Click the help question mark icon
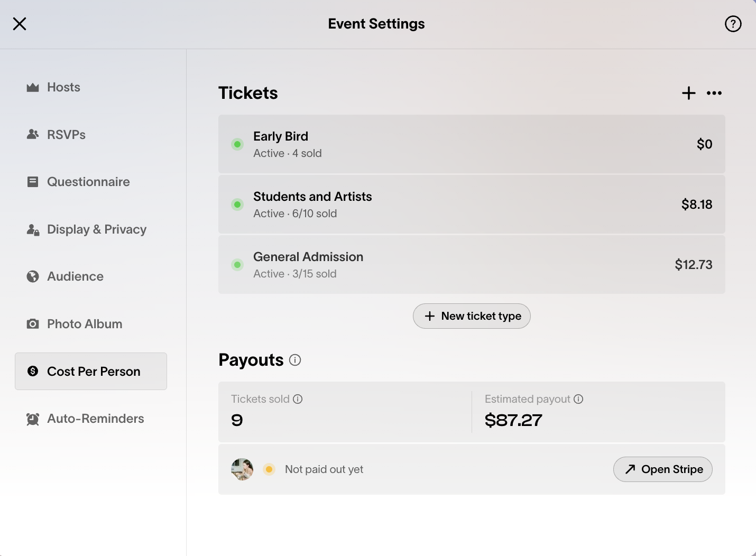 [x=733, y=24]
